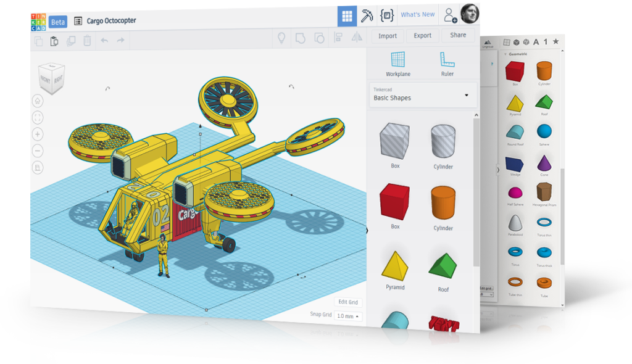Open the user profile avatar

click(x=470, y=14)
